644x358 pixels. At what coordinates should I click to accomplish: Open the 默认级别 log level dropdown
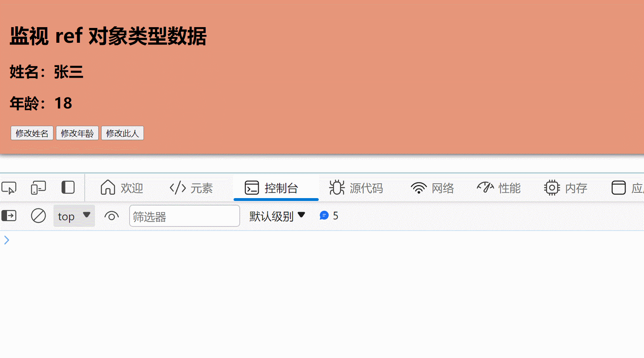point(277,216)
